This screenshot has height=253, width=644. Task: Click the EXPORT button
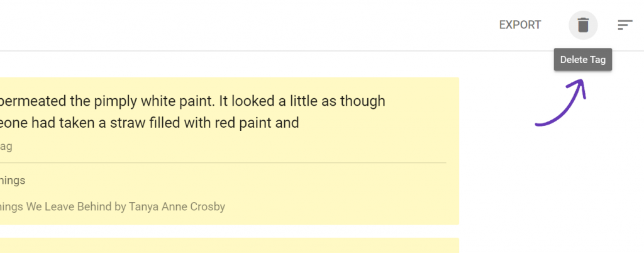click(520, 25)
